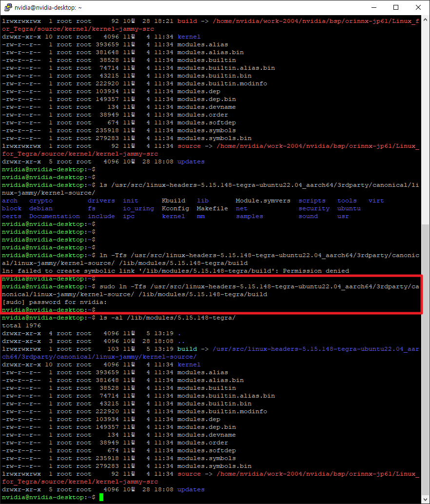Click 'Module.symvers' in the ls output
430x504 pixels.
pos(263,201)
